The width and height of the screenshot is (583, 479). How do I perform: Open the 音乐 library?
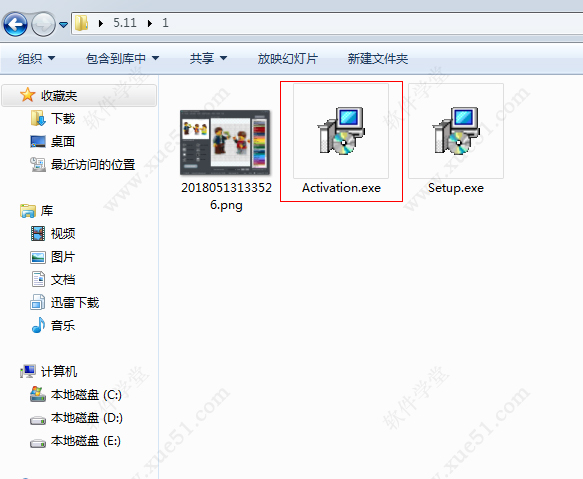point(53,325)
